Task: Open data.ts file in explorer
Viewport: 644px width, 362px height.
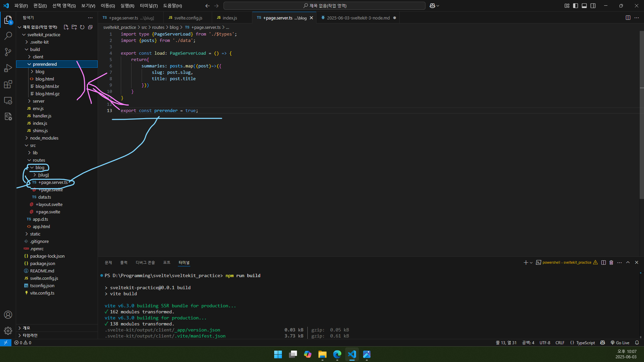Action: (x=57, y=197)
